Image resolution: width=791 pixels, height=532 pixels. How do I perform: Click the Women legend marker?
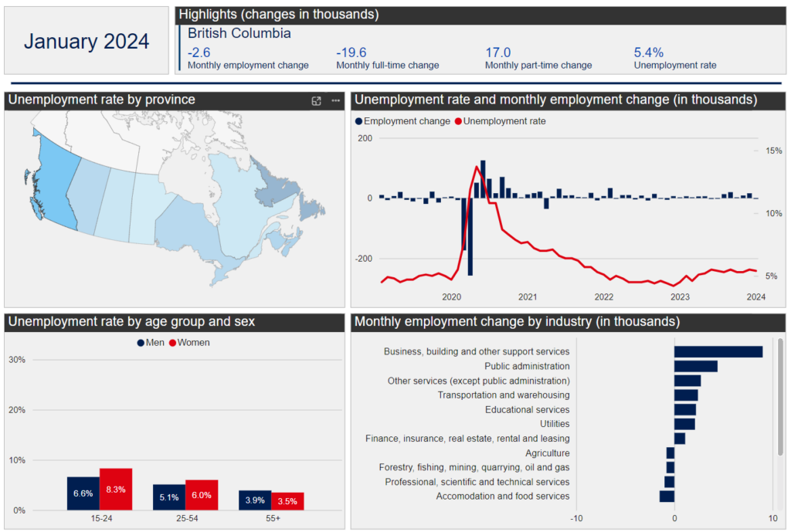(x=172, y=343)
